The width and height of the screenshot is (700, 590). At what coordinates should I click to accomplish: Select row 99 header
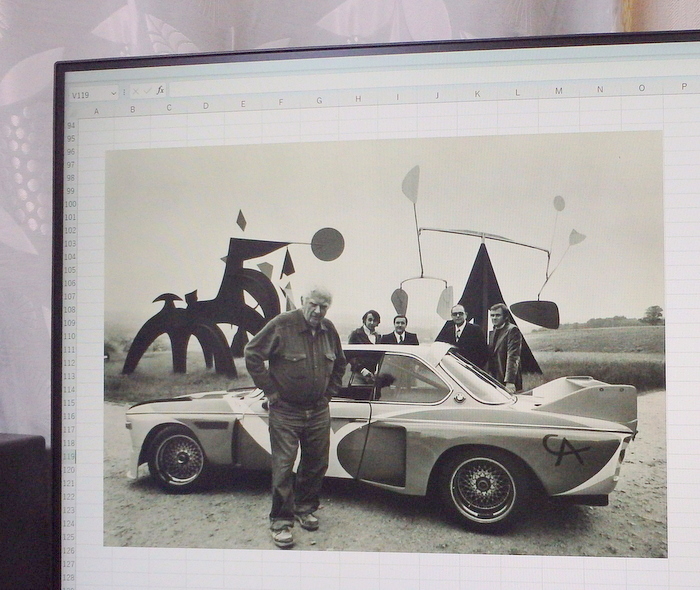[71, 191]
